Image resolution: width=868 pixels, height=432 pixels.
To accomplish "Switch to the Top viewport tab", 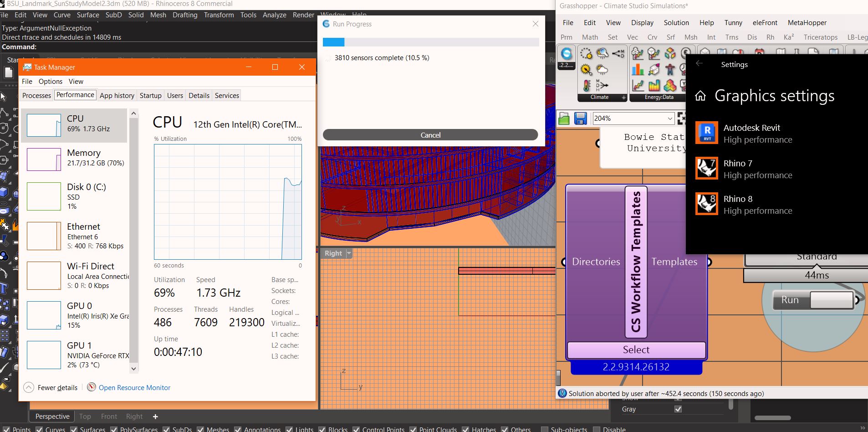I will point(85,416).
